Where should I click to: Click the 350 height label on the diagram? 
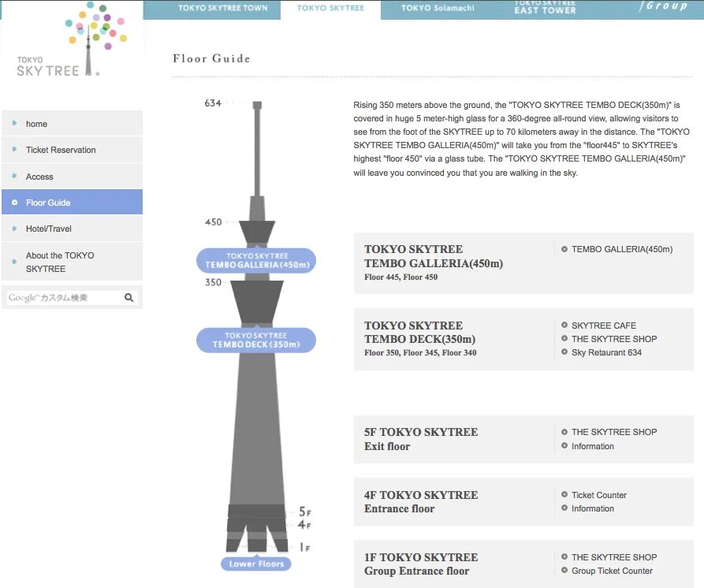(214, 282)
